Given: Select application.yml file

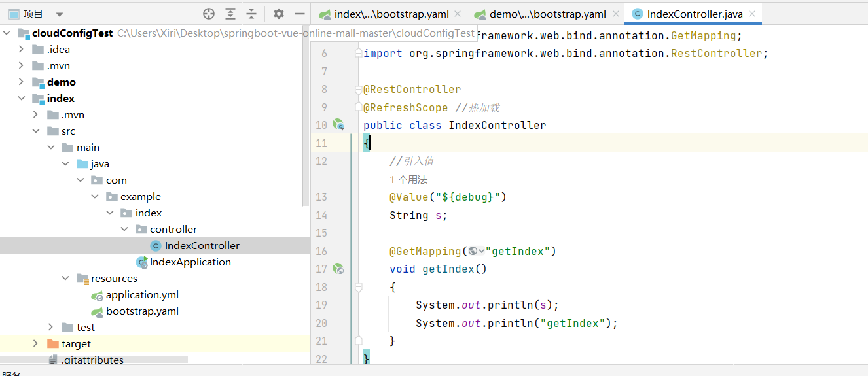Looking at the screenshot, I should coord(142,295).
